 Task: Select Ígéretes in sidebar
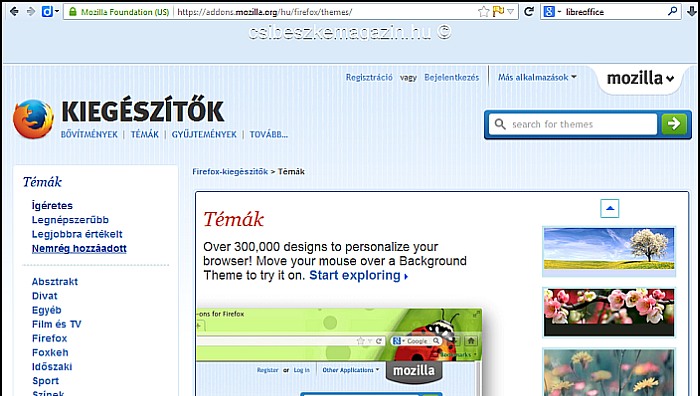pyautogui.click(x=52, y=205)
